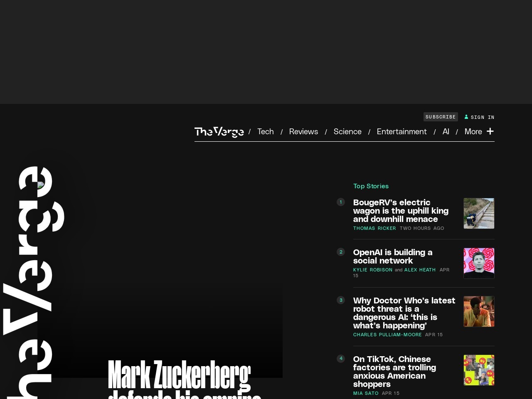Open OpenAI social network article
Screen dimensions: 532x399
click(x=393, y=256)
